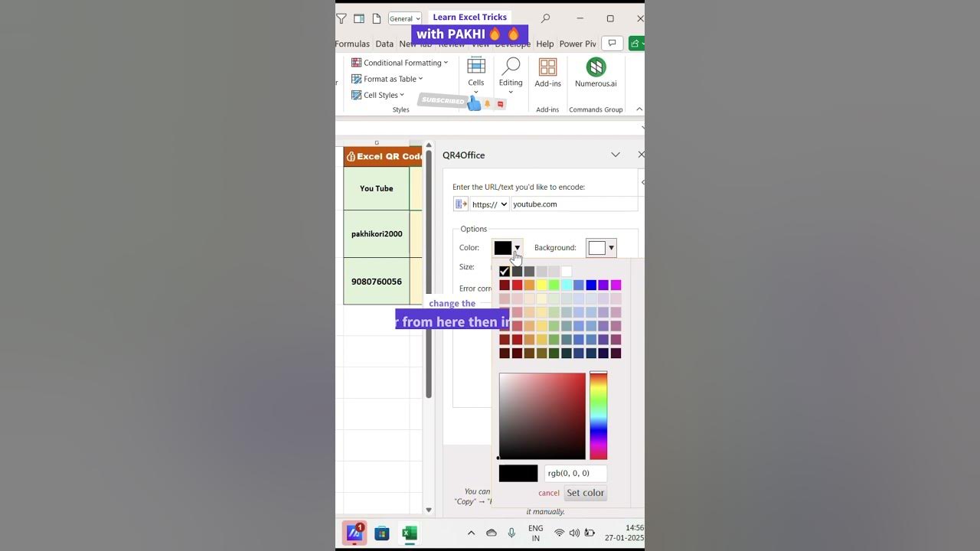Select the 9080760056 cell
Viewport: 980px width, 551px height.
377,282
